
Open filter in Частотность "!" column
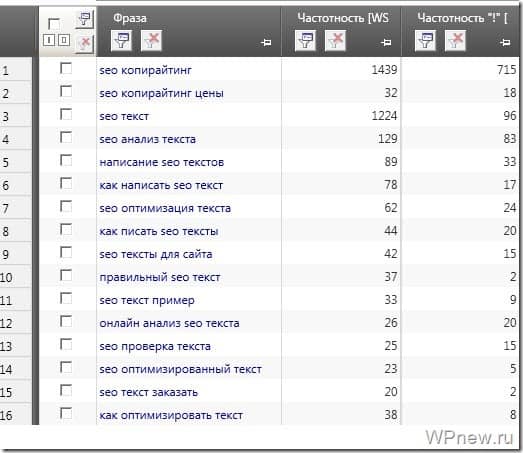[x=425, y=41]
